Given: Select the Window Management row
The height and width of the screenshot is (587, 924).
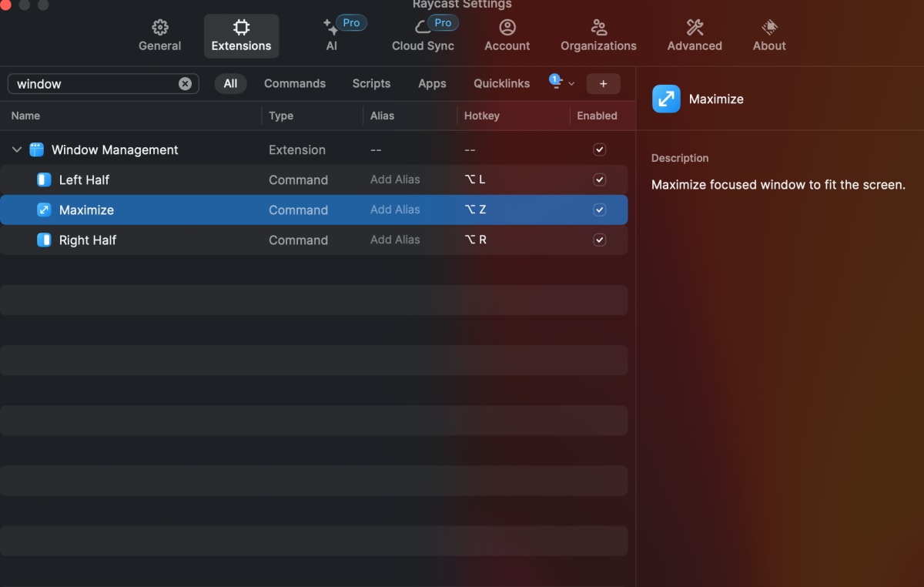Looking at the screenshot, I should 313,149.
